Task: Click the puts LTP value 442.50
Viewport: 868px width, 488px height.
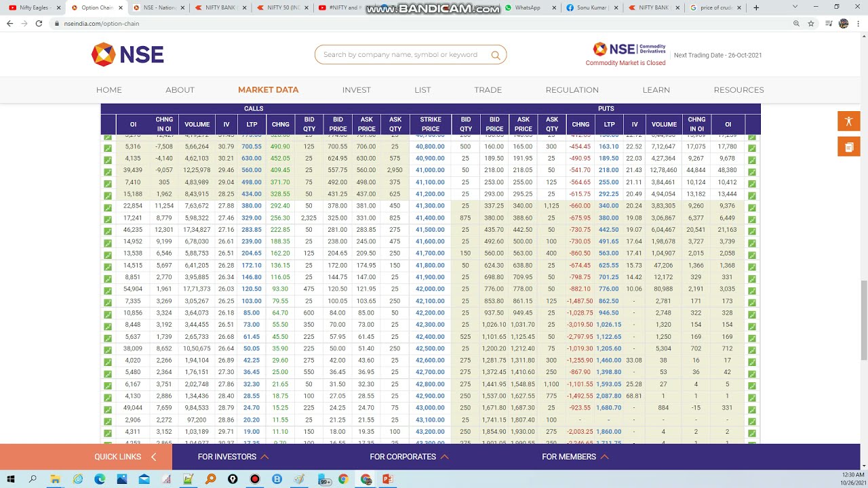Action: tap(608, 230)
